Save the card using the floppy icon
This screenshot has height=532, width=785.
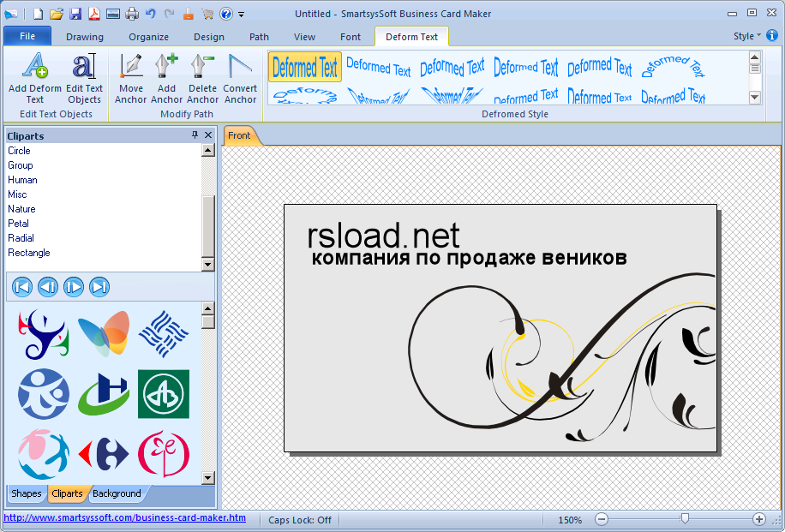[x=75, y=14]
